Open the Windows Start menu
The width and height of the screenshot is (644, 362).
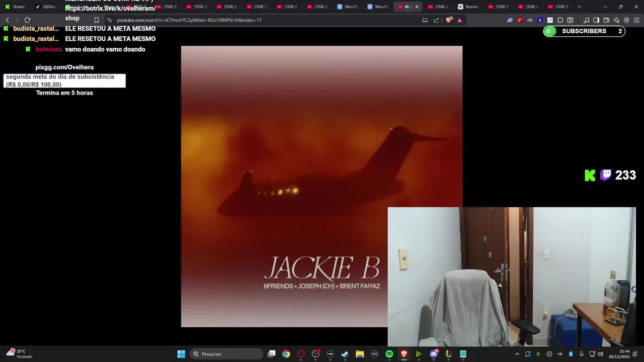click(181, 354)
